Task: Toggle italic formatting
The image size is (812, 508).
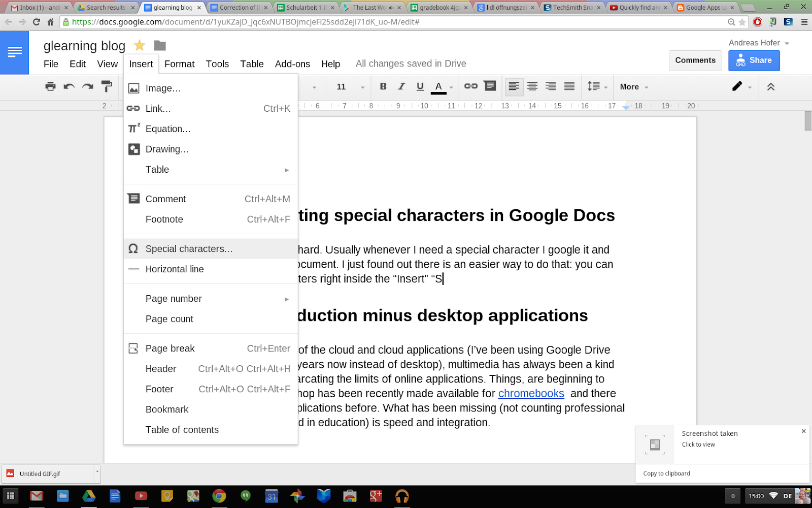Action: 401,86
